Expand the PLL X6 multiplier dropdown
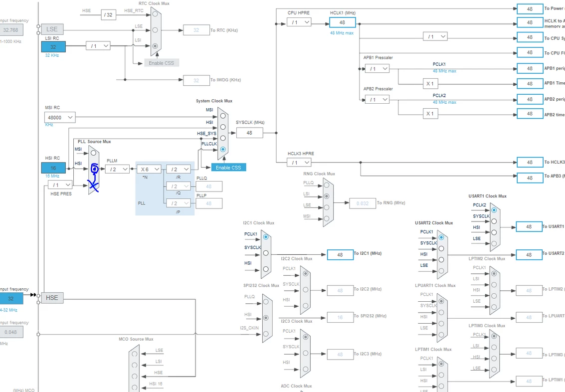The height and width of the screenshot is (392, 565). [149, 169]
